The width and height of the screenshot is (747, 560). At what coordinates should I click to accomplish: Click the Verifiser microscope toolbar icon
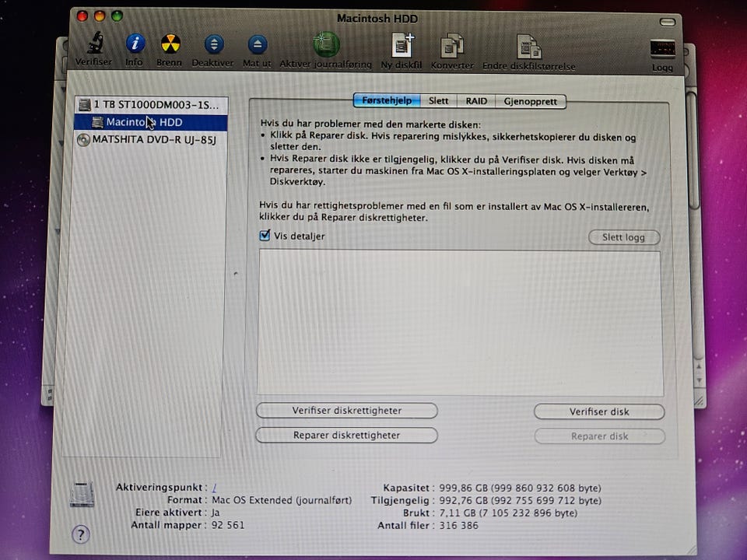tap(96, 44)
